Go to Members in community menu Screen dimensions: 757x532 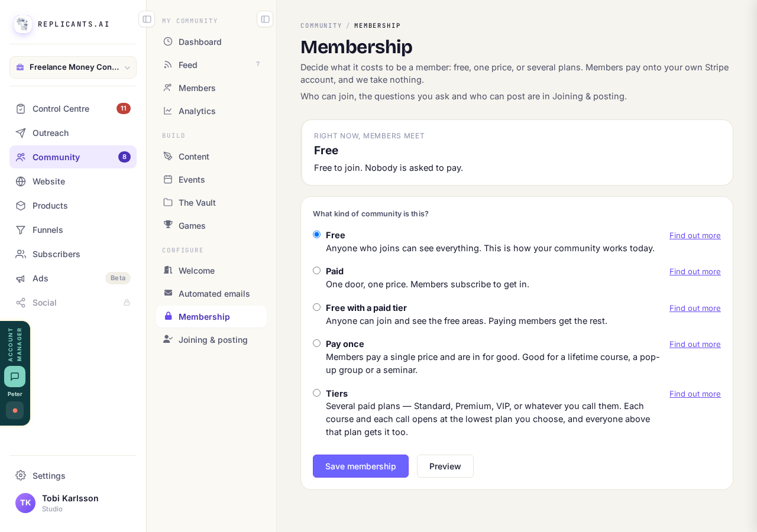point(211,87)
